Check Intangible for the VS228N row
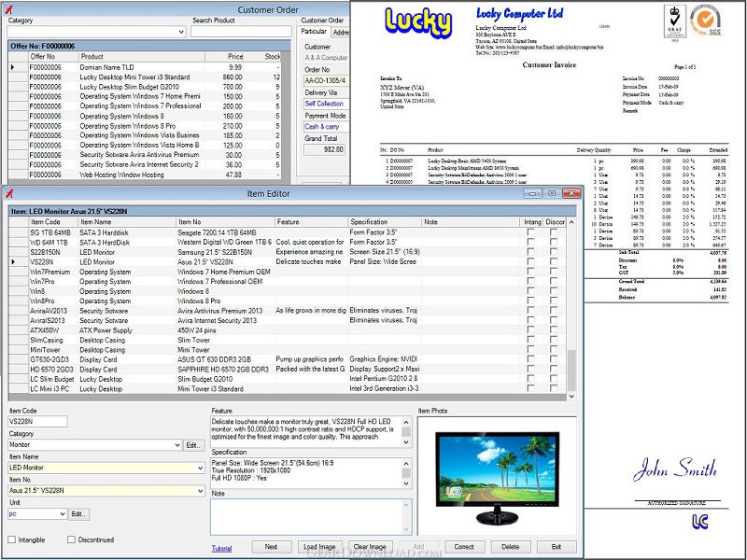This screenshot has height=560, width=747. [x=530, y=261]
